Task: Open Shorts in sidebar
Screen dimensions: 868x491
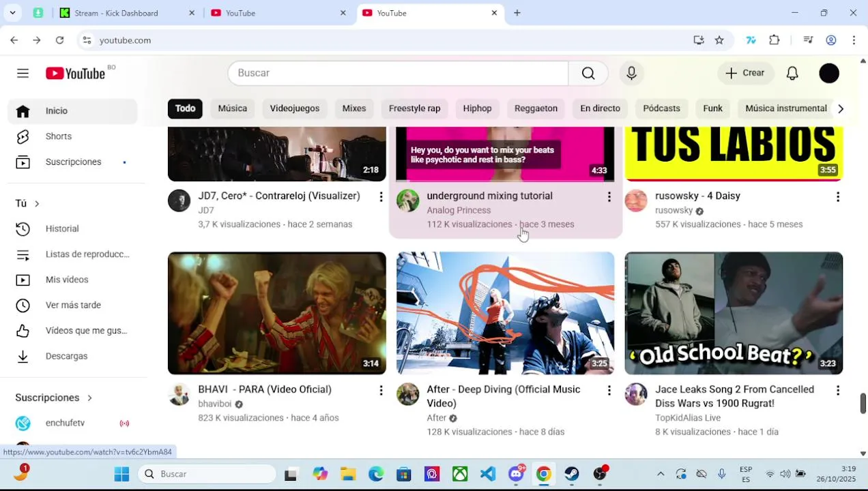Action: [x=72, y=136]
